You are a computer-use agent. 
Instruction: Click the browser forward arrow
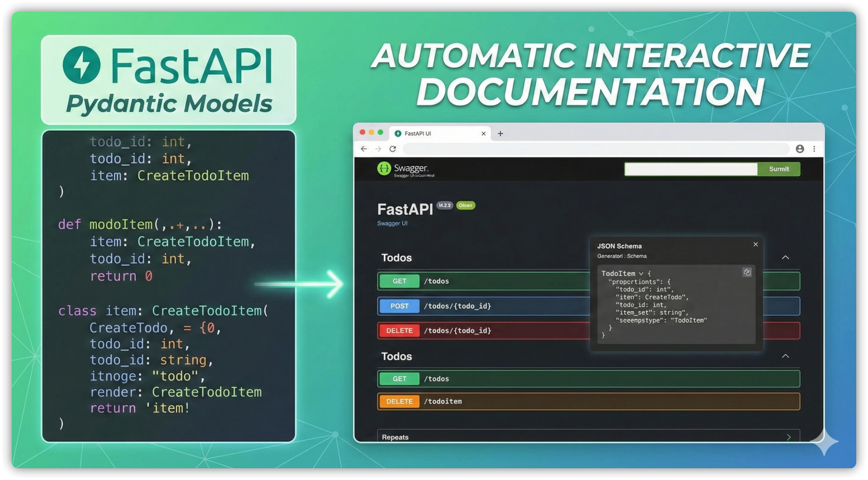pyautogui.click(x=378, y=149)
